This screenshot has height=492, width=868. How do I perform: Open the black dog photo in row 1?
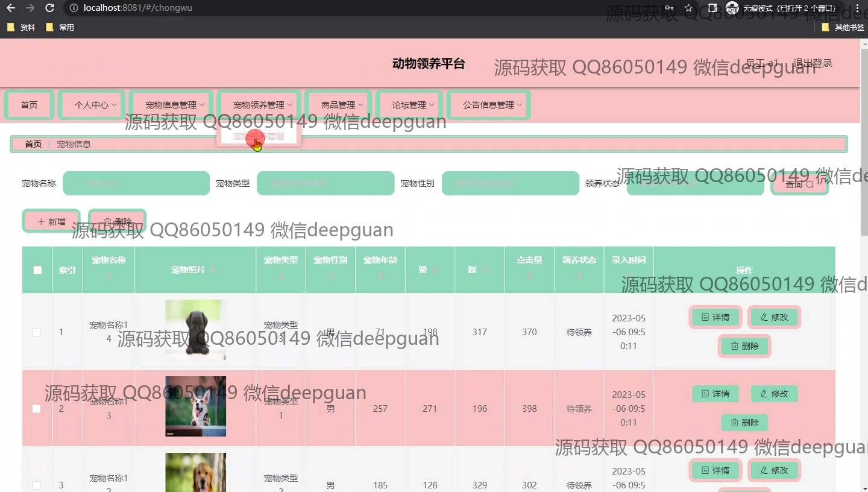[x=196, y=330]
